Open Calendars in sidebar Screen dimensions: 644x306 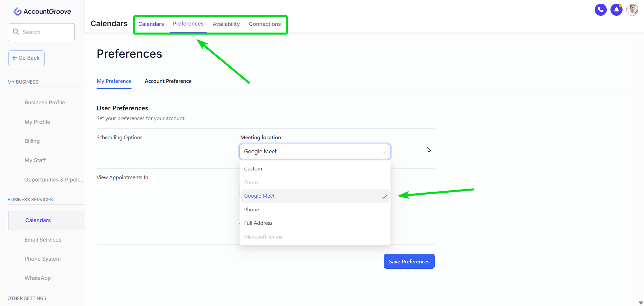[46, 220]
